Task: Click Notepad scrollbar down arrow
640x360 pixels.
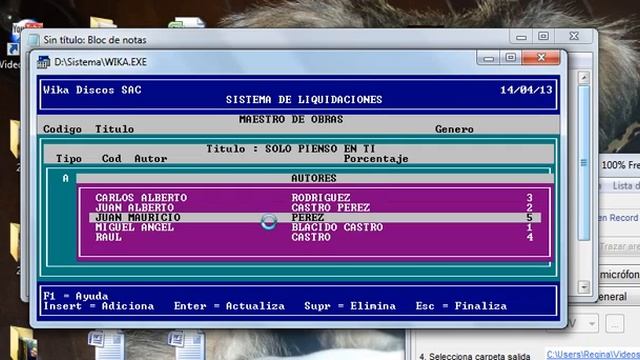Action: click(x=584, y=287)
